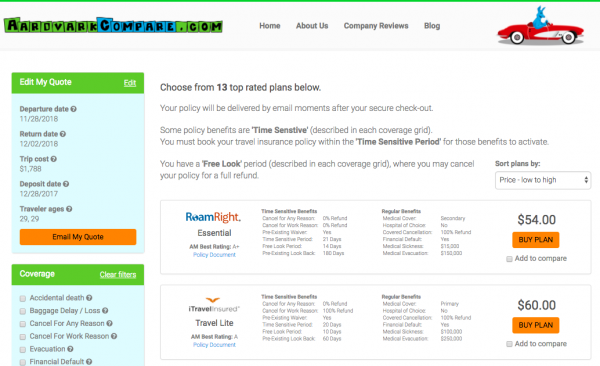Click the Coverage panel header title
This screenshot has width=600, height=366.
click(37, 274)
